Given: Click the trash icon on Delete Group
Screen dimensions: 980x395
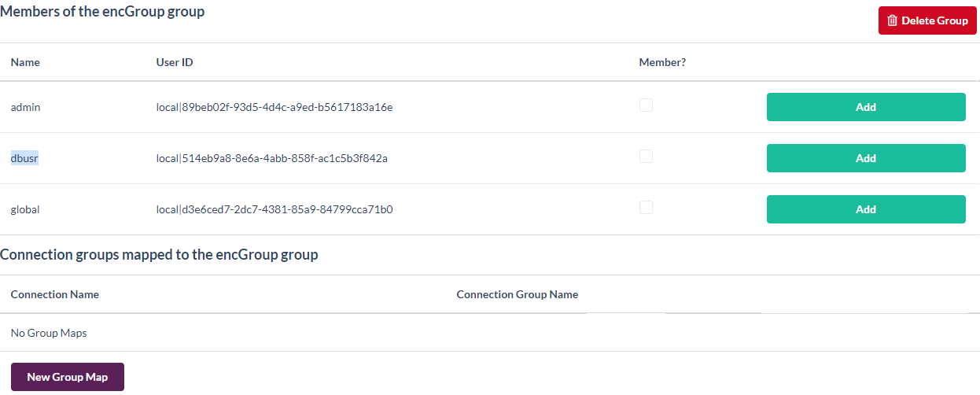Looking at the screenshot, I should point(892,20).
